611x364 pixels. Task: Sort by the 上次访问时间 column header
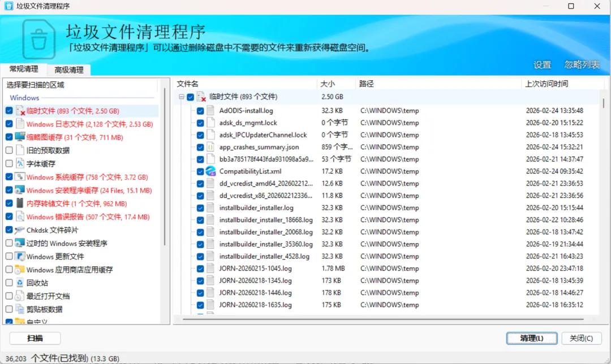(x=563, y=84)
